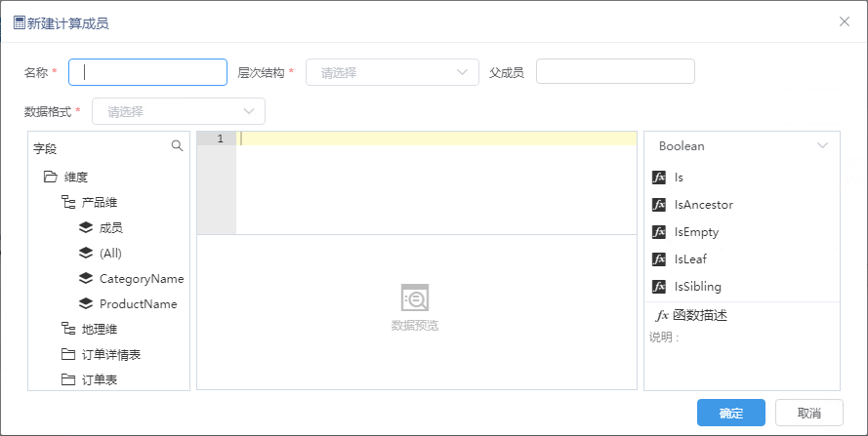Select the 订单详情表 tree node
This screenshot has height=436, width=868.
pos(111,355)
